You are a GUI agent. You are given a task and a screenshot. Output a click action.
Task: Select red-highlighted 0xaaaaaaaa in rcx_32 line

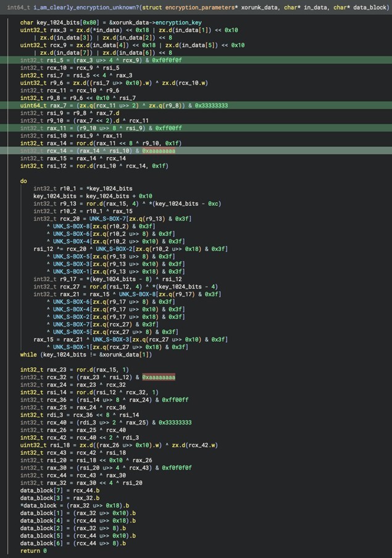tap(159, 377)
